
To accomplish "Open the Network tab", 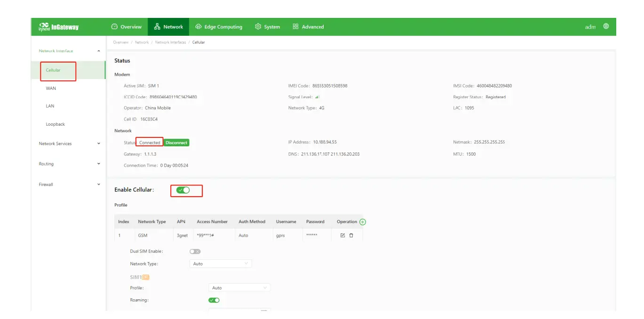I will point(168,27).
